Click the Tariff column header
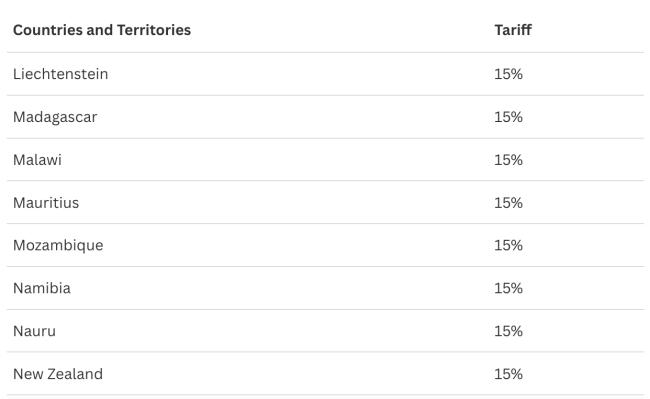The image size is (650, 399). (x=513, y=30)
